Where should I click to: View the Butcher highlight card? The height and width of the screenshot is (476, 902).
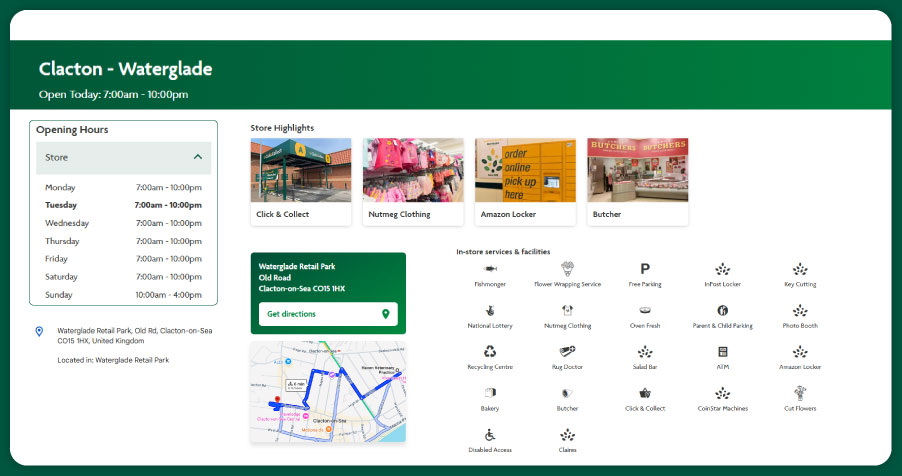637,181
